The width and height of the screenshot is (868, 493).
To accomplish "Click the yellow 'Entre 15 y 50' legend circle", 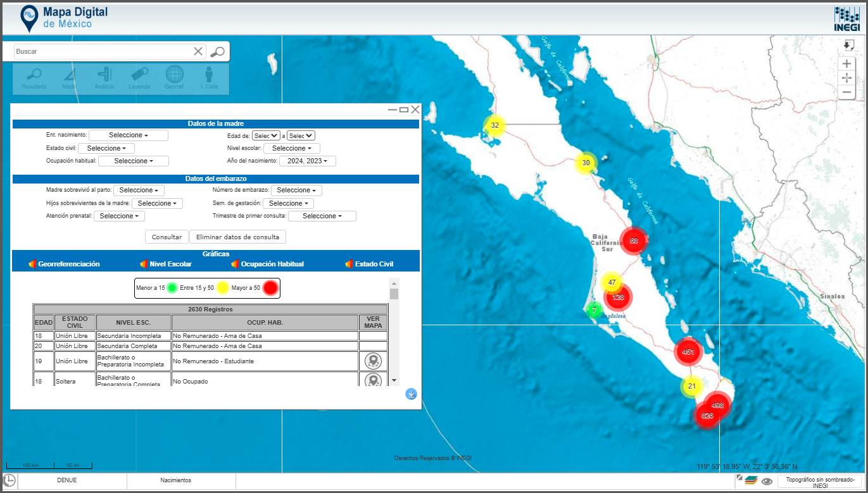I will coord(223,288).
